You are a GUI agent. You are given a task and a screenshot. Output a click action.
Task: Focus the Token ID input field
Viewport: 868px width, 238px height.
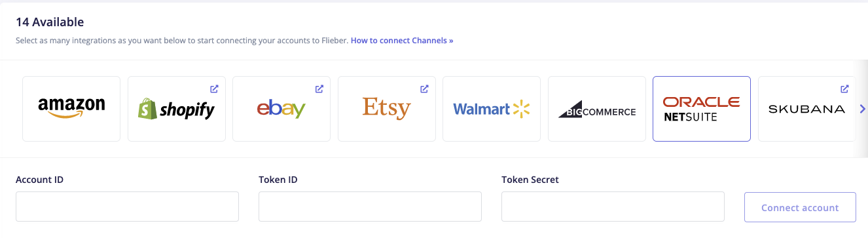[x=370, y=207]
